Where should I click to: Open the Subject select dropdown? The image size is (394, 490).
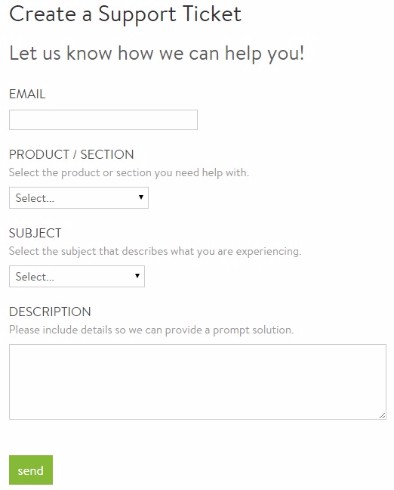(x=77, y=276)
